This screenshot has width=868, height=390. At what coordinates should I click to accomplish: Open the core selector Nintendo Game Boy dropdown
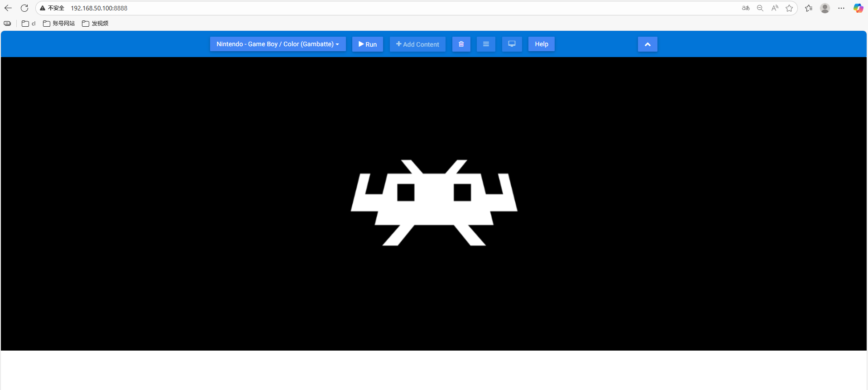pos(278,44)
